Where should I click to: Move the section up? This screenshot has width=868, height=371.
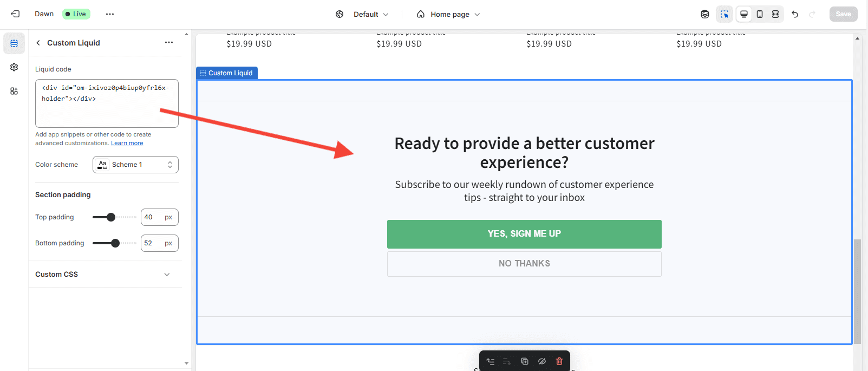coord(491,361)
